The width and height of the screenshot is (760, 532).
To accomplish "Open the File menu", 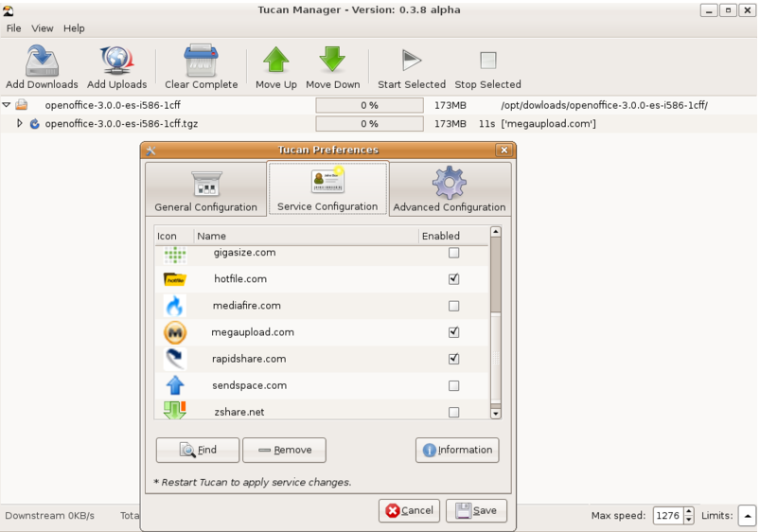I will click(x=13, y=28).
